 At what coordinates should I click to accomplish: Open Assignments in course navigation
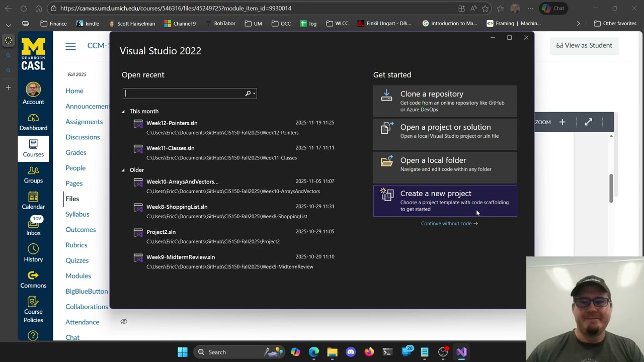84,122
